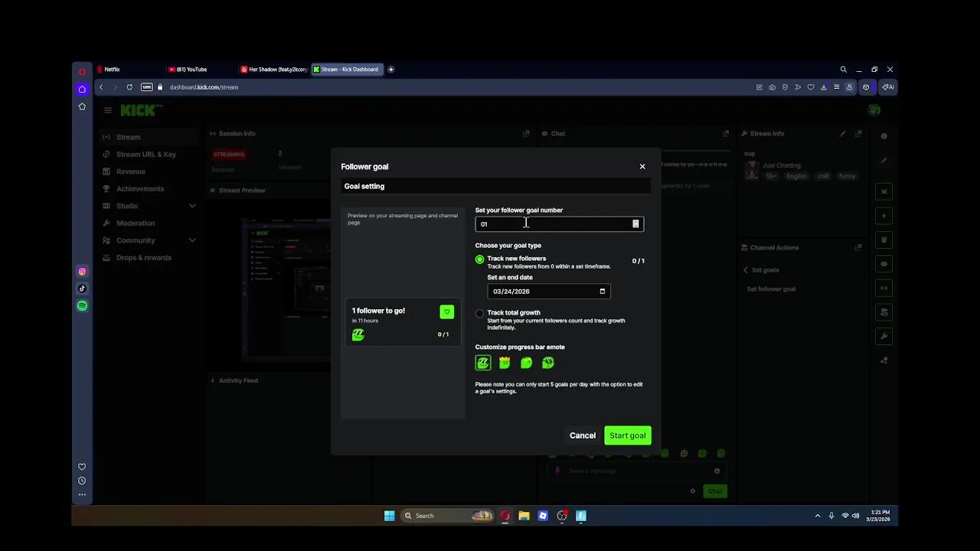Toggle the hamburger menu beside the Kick logo
The image size is (980, 551).
tap(108, 110)
